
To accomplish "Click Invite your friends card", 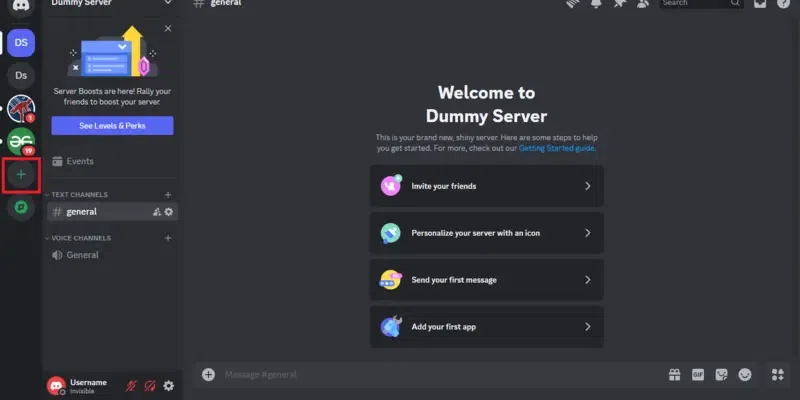I will point(487,186).
